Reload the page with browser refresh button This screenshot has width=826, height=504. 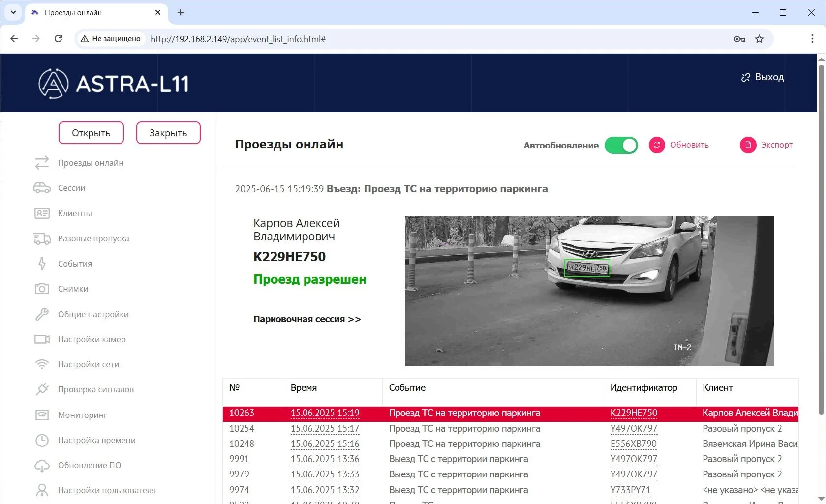(58, 39)
